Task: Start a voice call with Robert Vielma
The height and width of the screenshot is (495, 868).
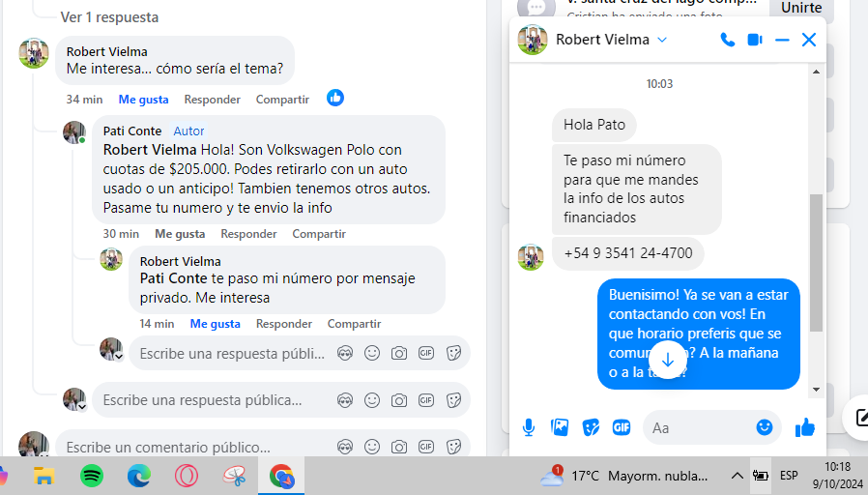Action: [x=728, y=40]
